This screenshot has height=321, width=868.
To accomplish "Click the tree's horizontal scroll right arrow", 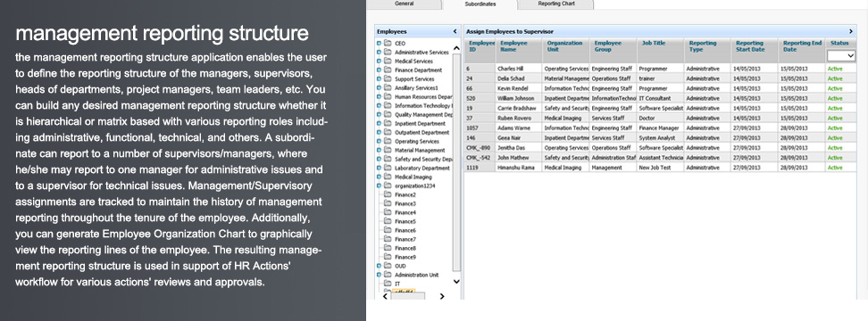I will (442, 297).
